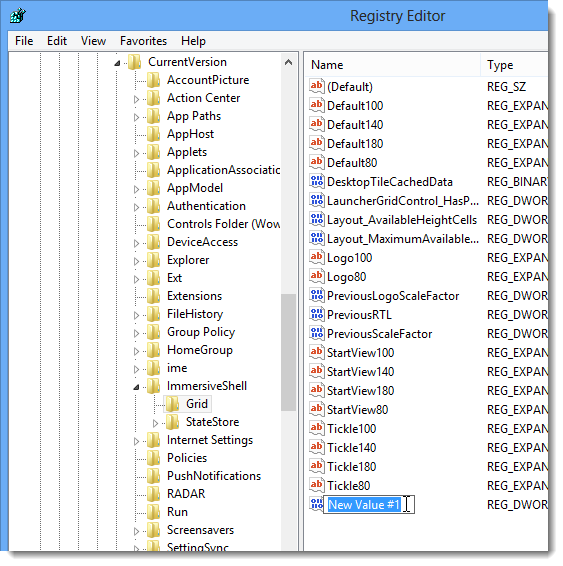Select the PushNotifications key

click(214, 476)
